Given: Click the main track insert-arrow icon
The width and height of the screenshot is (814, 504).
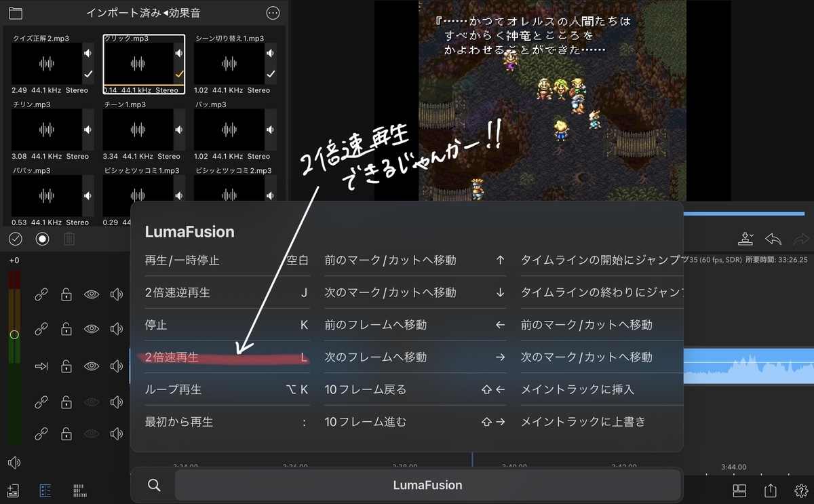Looking at the screenshot, I should [x=41, y=366].
